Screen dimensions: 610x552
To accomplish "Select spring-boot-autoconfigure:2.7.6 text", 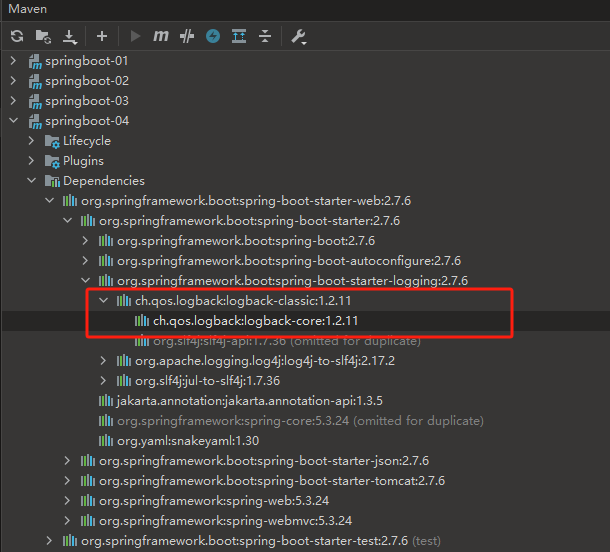I will (289, 261).
